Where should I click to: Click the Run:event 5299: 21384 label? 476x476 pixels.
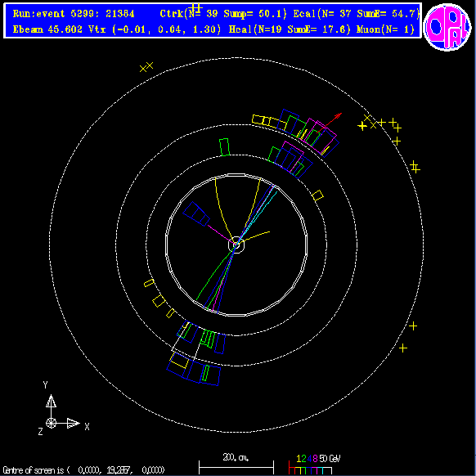[74, 14]
